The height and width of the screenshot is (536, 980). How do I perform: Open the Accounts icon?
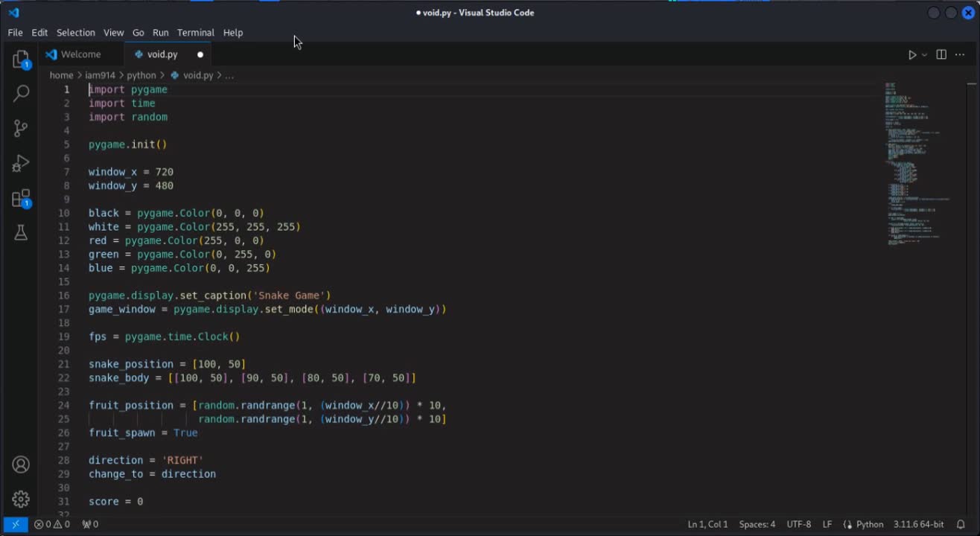21,465
